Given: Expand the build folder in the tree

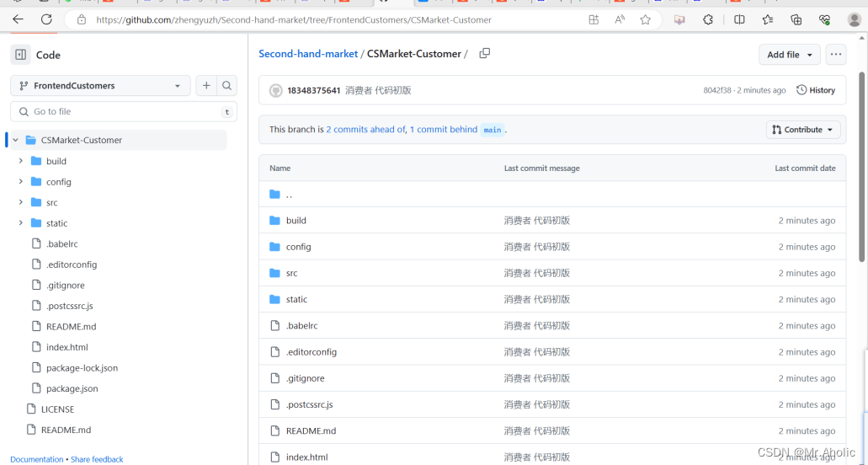Looking at the screenshot, I should point(21,161).
